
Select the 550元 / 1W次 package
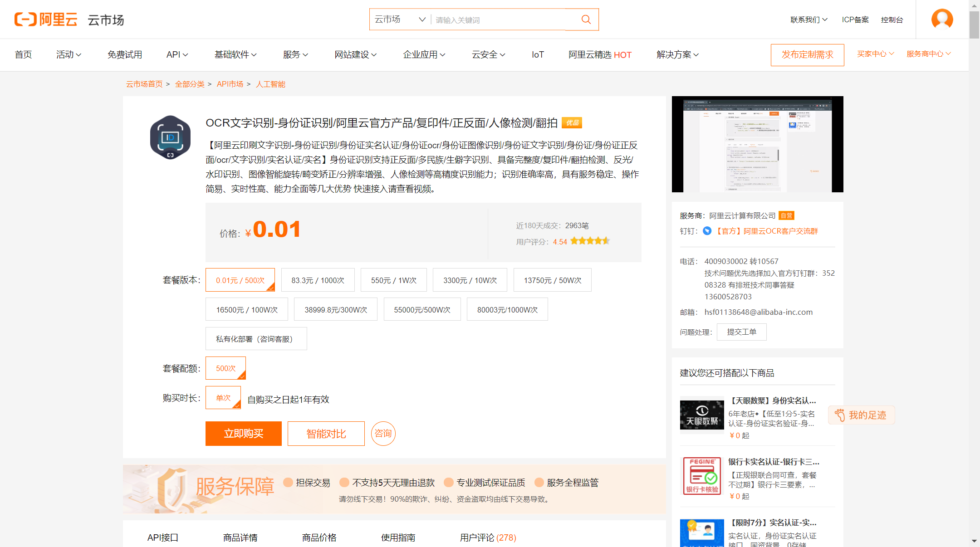393,280
